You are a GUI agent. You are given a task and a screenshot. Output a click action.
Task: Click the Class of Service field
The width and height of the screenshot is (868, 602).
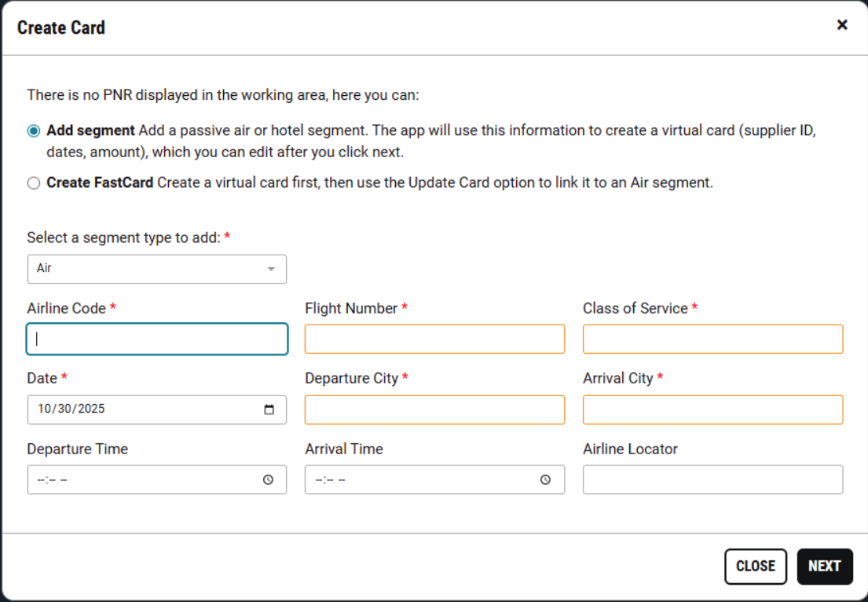(713, 339)
